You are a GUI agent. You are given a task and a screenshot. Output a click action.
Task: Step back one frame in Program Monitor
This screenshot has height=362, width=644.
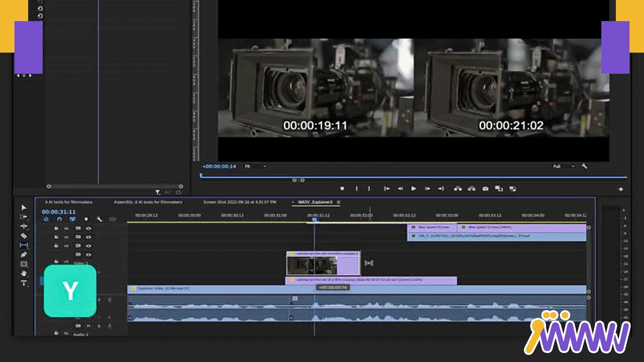click(400, 189)
